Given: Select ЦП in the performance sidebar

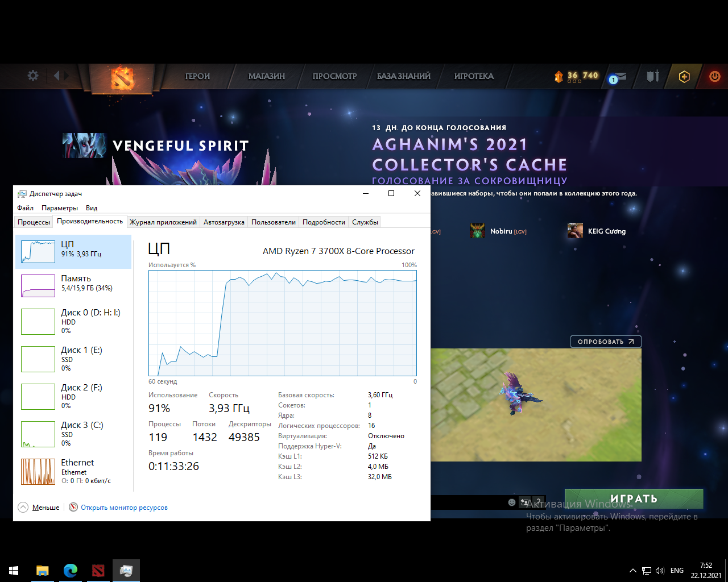Looking at the screenshot, I should (73, 251).
